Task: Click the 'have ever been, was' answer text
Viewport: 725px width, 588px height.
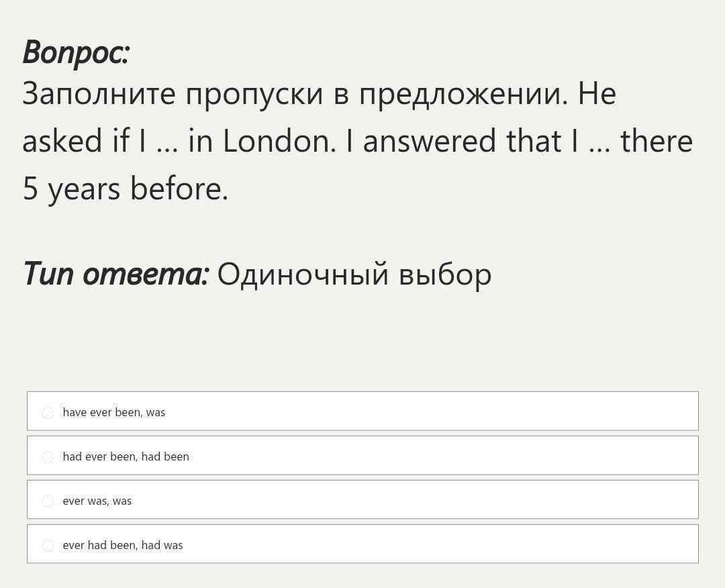Action: (113, 412)
